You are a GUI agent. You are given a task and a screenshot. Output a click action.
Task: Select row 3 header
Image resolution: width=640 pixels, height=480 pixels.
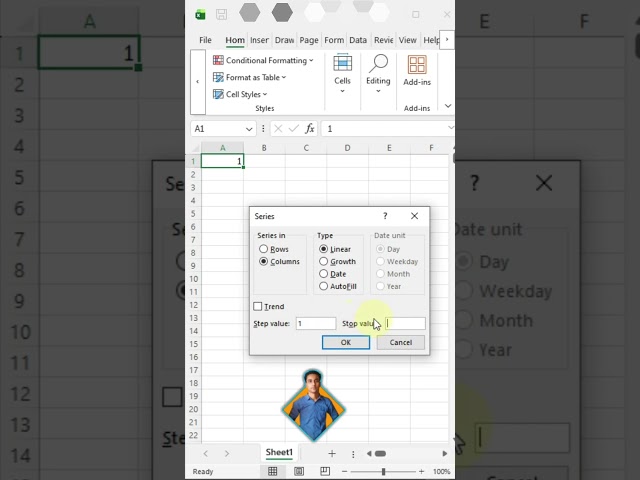(193, 187)
